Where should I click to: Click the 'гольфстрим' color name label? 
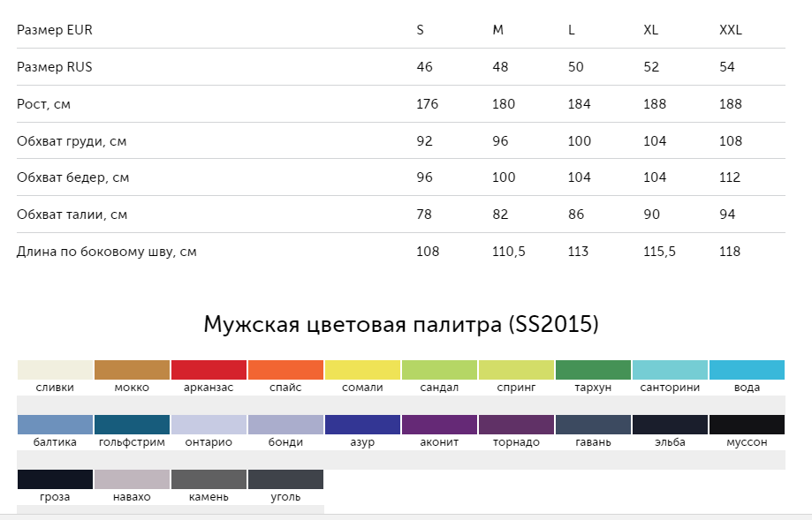[x=132, y=442]
